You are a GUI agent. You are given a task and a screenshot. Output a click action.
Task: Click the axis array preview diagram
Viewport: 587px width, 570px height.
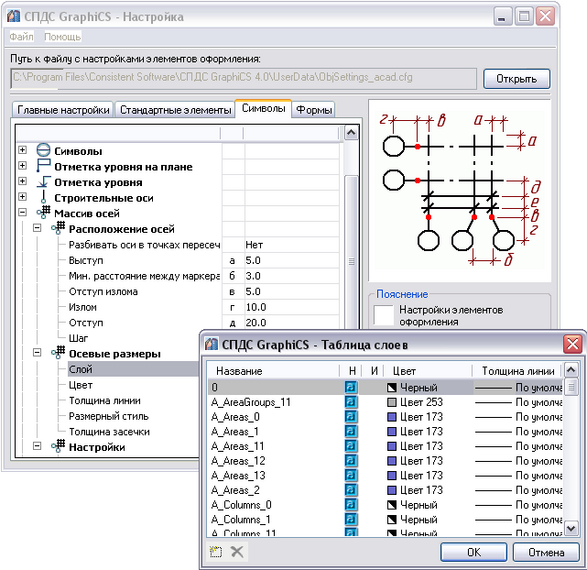[x=459, y=190]
